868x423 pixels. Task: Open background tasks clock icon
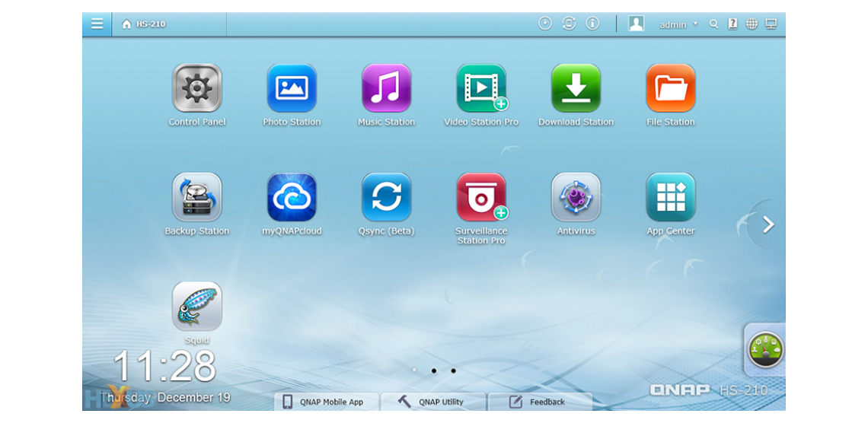tap(545, 24)
